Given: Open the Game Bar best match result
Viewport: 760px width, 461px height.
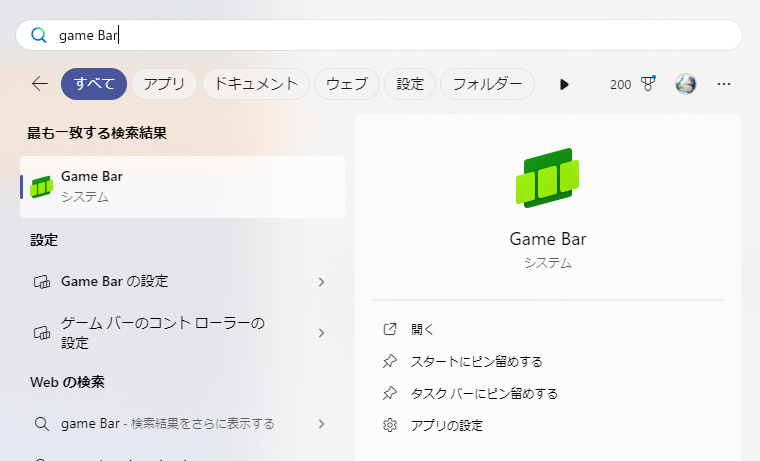Looking at the screenshot, I should coord(182,187).
